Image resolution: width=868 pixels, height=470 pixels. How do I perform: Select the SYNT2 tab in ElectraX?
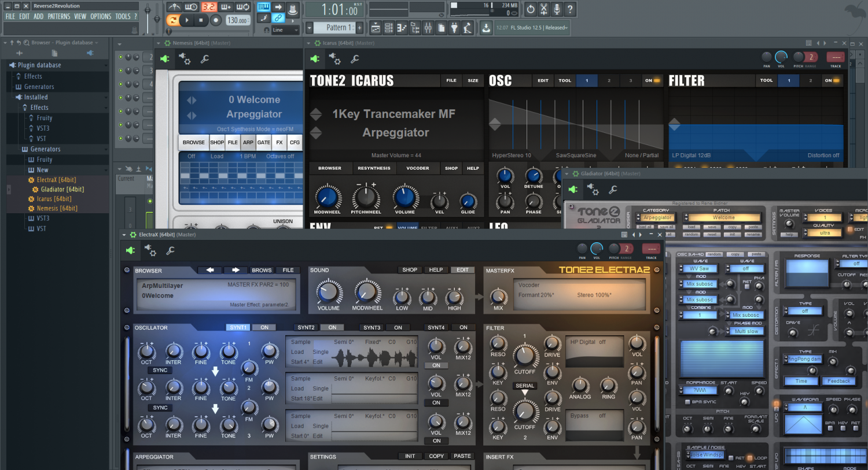306,328
